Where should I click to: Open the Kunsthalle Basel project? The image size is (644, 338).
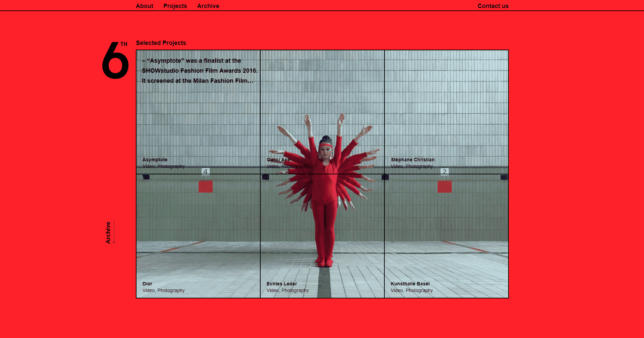(x=410, y=284)
